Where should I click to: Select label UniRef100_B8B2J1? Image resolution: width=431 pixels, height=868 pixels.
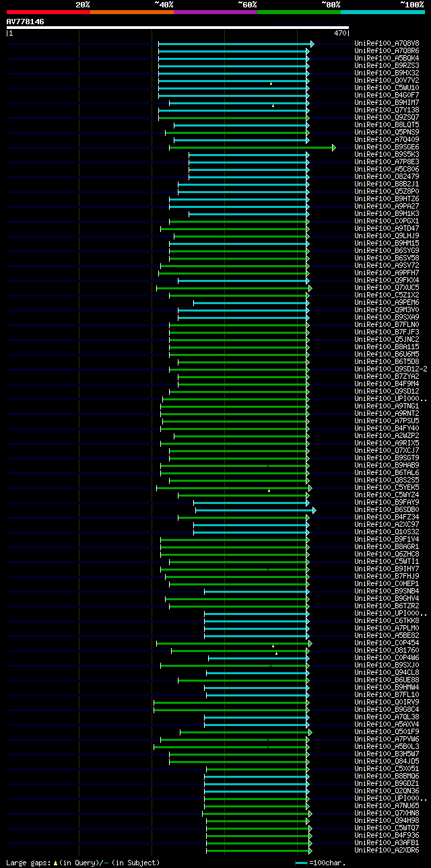point(387,184)
